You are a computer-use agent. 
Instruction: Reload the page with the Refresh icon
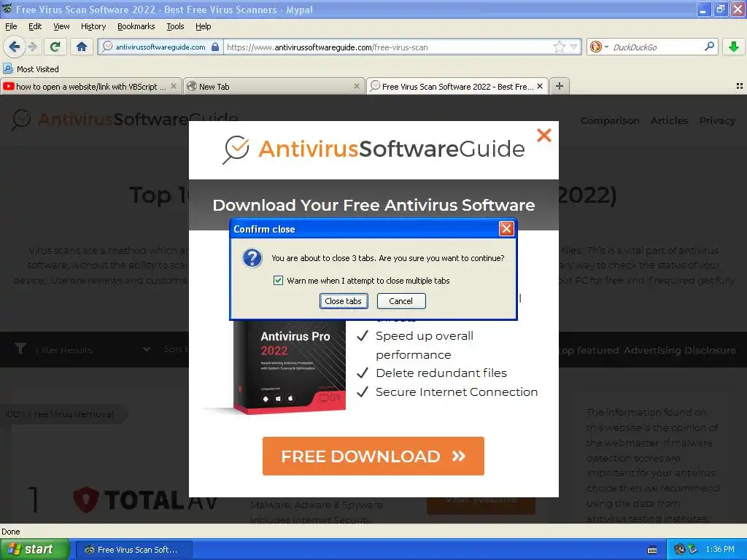tap(55, 47)
